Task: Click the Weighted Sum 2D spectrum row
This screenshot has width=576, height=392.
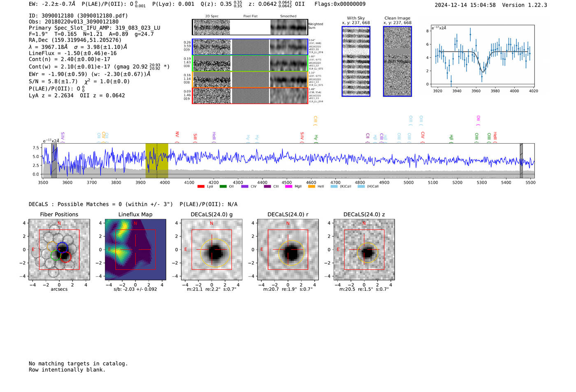Action: click(250, 27)
